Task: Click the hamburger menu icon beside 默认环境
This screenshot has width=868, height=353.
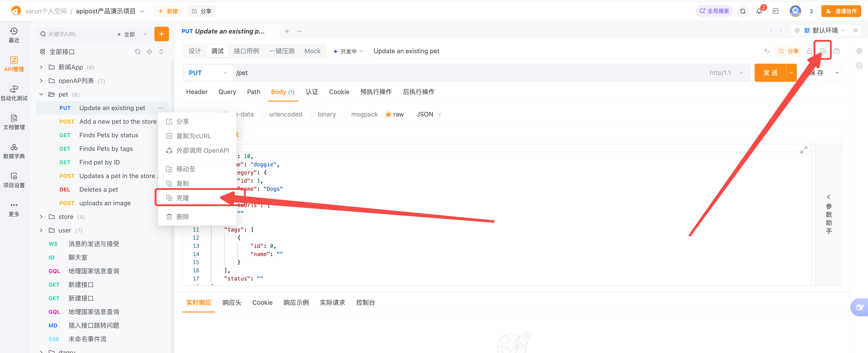Action: coord(855,30)
